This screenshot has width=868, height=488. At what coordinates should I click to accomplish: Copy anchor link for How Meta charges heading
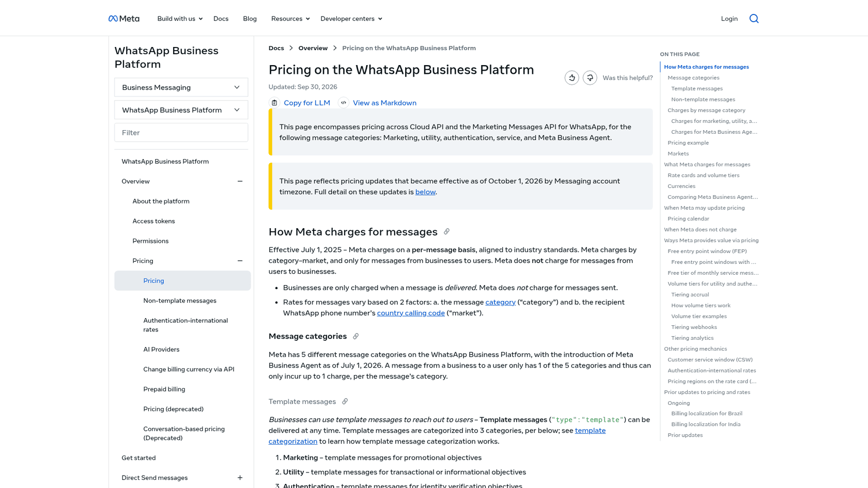(x=446, y=232)
